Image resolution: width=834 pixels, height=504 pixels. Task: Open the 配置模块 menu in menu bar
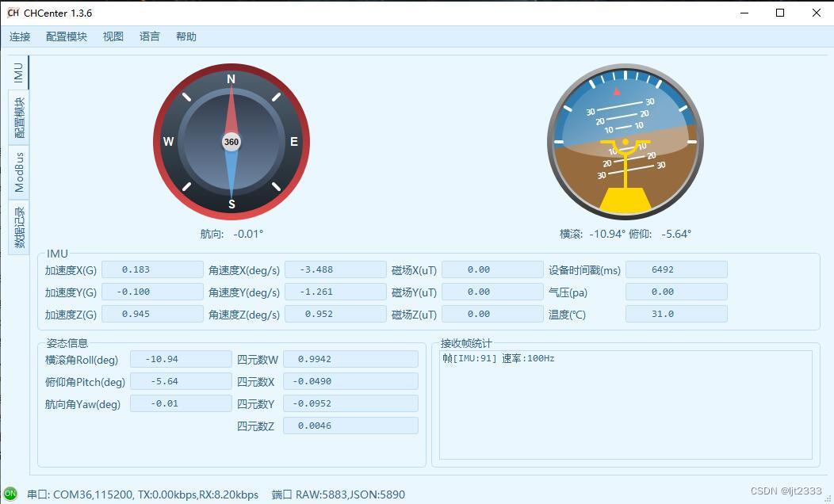(x=67, y=36)
